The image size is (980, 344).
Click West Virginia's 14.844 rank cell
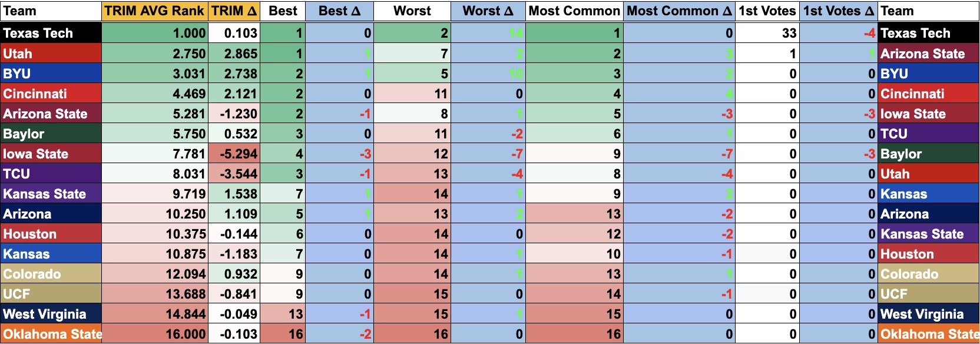point(155,314)
